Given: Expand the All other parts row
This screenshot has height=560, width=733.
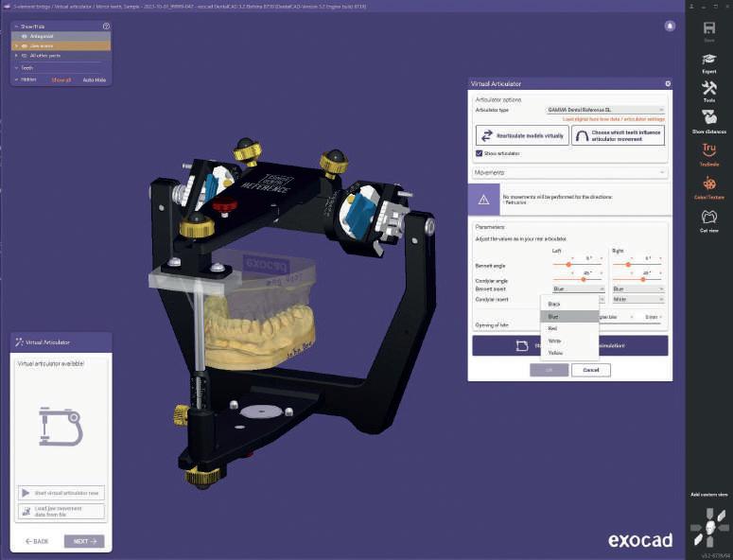Looking at the screenshot, I should coord(17,56).
